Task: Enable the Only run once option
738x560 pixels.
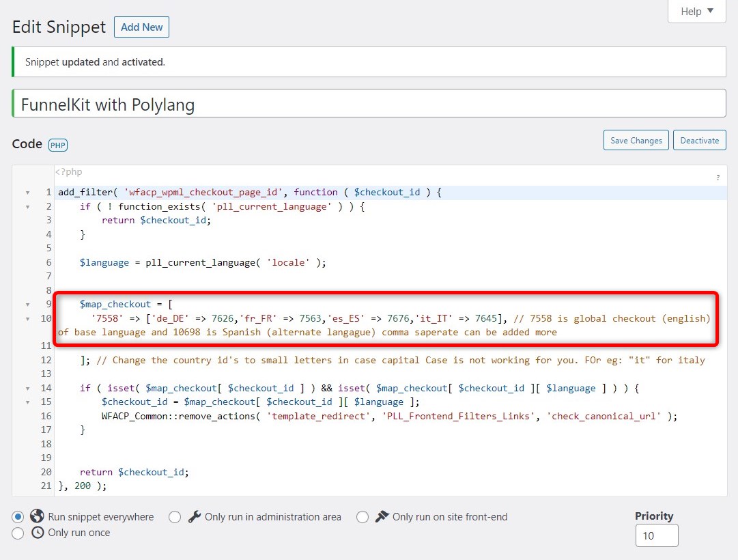Action: click(x=18, y=533)
